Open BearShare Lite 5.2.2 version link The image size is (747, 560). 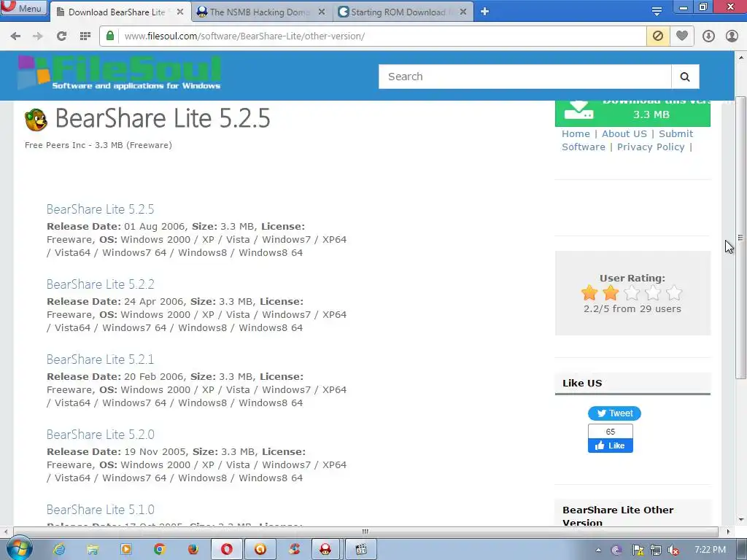(x=100, y=284)
